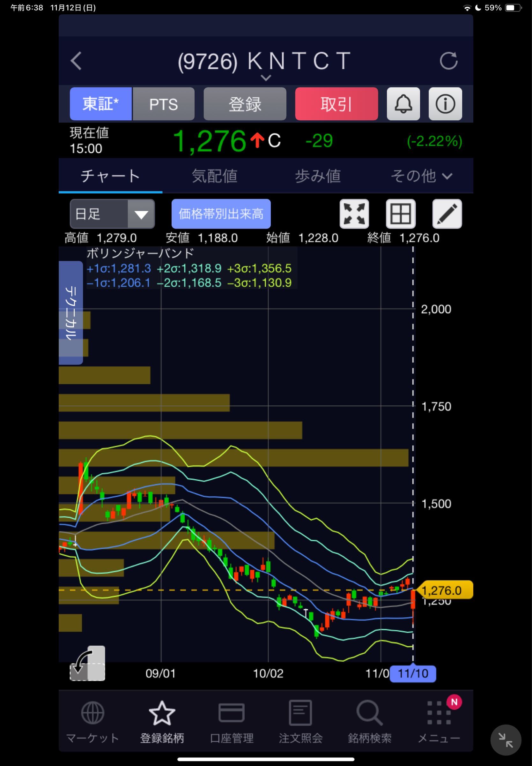
Task: Expand stock name chevron under KNTCT
Action: coord(266,78)
